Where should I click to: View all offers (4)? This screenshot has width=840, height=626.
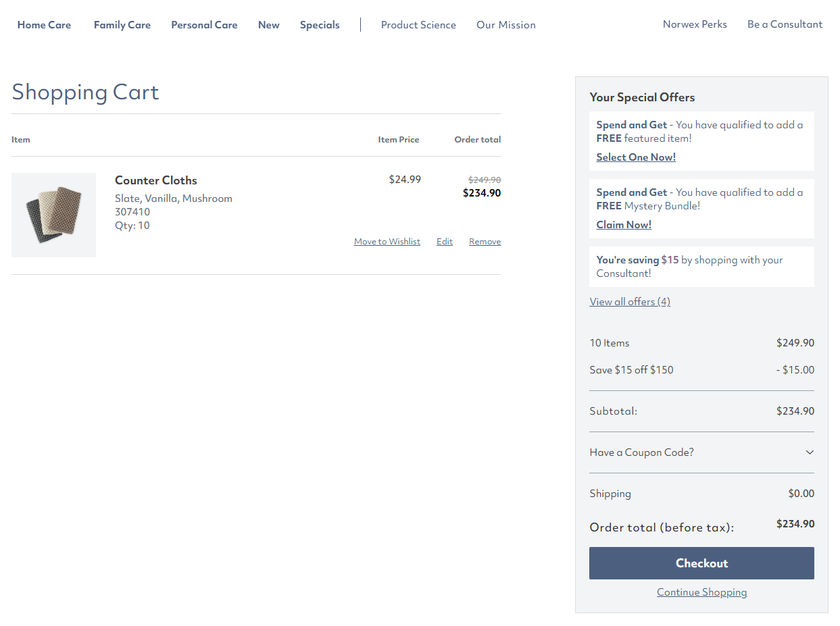tap(630, 302)
